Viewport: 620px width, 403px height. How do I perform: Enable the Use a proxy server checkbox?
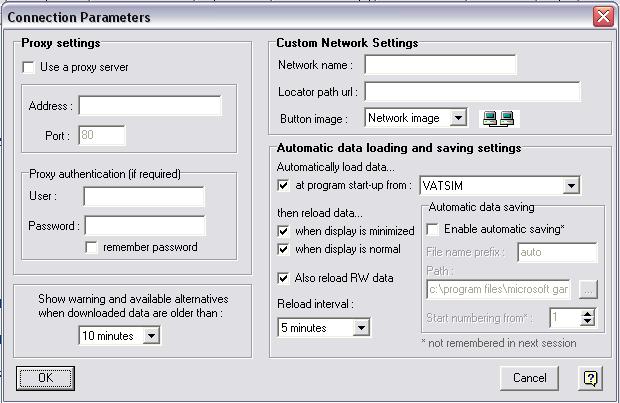point(28,68)
